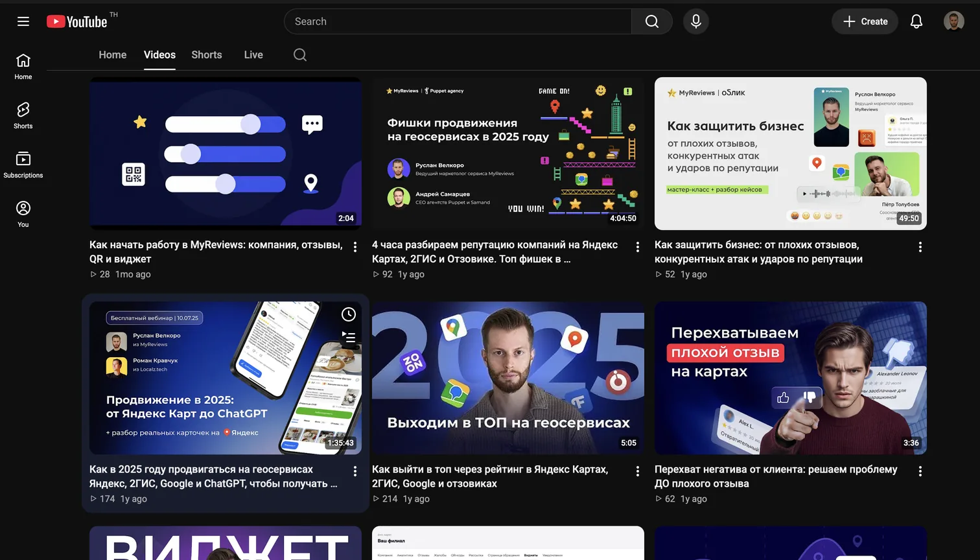The height and width of the screenshot is (560, 980).
Task: Select the Videos tab
Action: (x=159, y=55)
